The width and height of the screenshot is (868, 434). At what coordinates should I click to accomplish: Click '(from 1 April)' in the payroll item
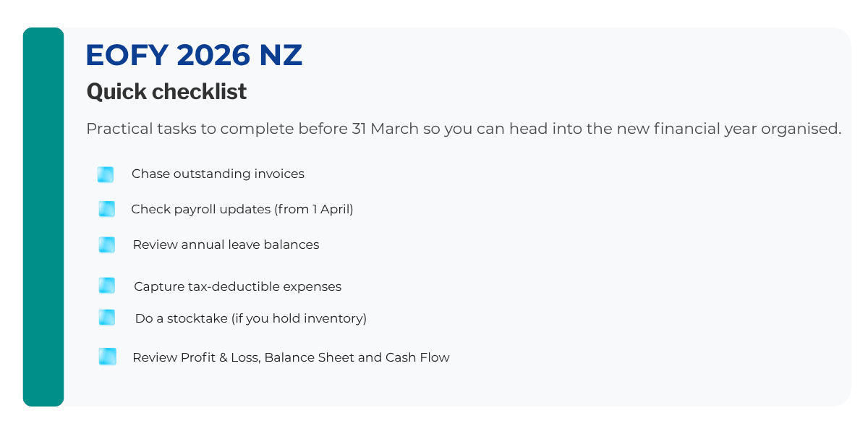(x=313, y=210)
